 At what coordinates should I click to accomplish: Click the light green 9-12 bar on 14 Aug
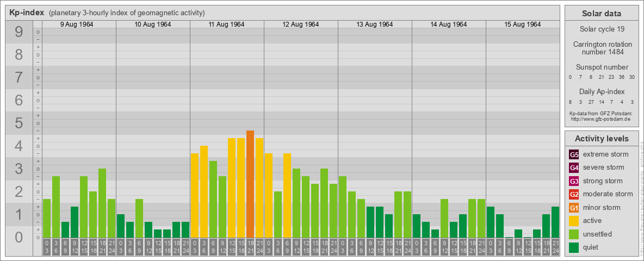coord(444,219)
